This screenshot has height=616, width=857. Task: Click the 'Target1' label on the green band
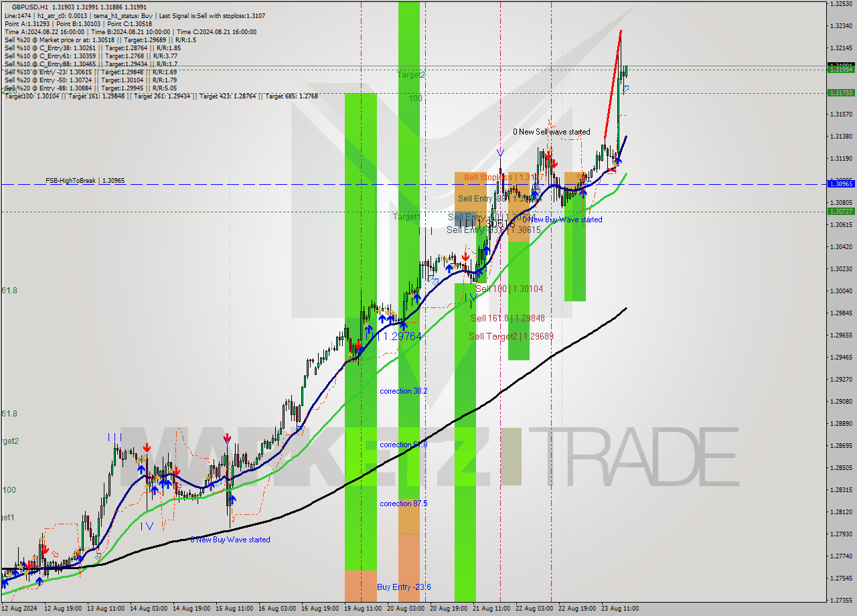click(406, 217)
